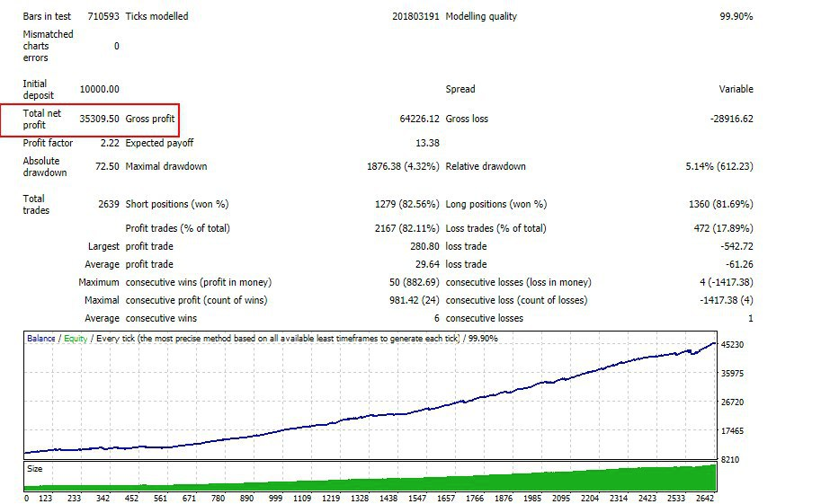Click the 26720 axis label
Image resolution: width=821 pixels, height=504 pixels.
pos(733,402)
